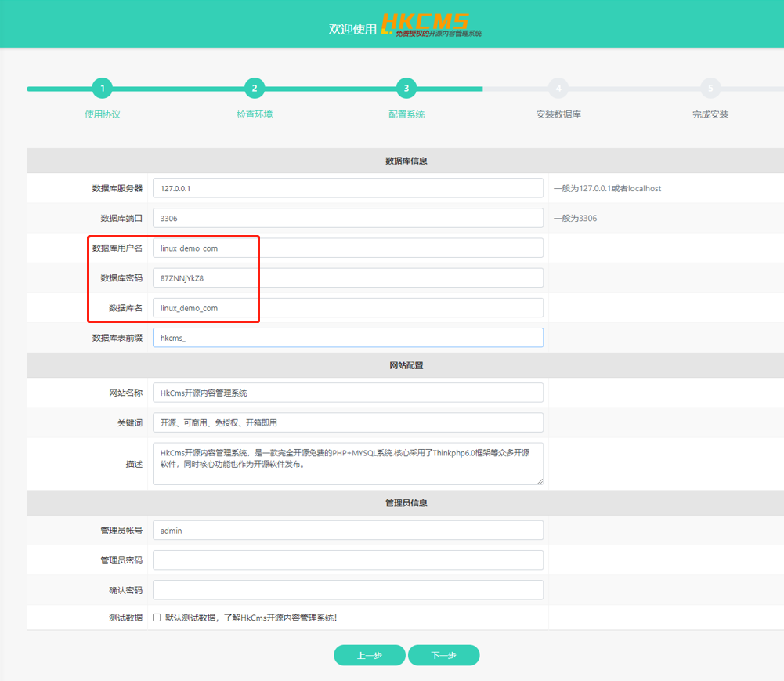Select the 检查环境 step label
The width and height of the screenshot is (784, 681).
255,114
